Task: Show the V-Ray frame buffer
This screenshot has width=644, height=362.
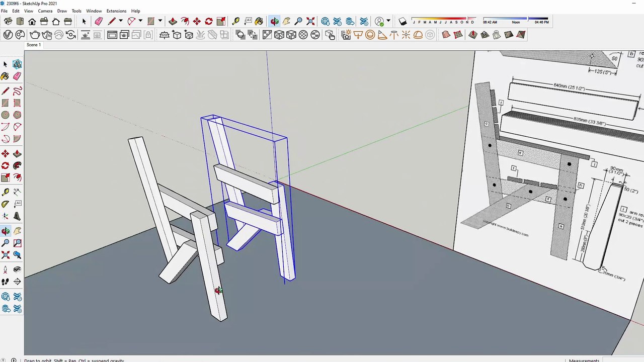Action: tap(112, 35)
